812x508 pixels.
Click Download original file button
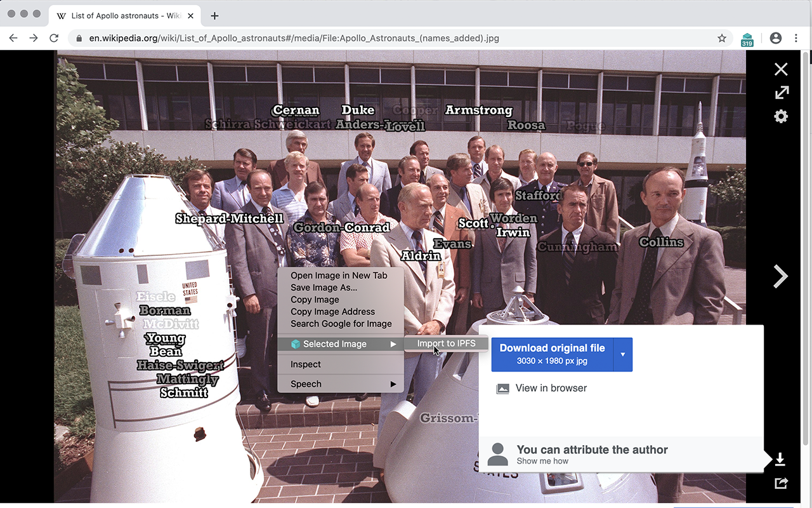tap(552, 354)
